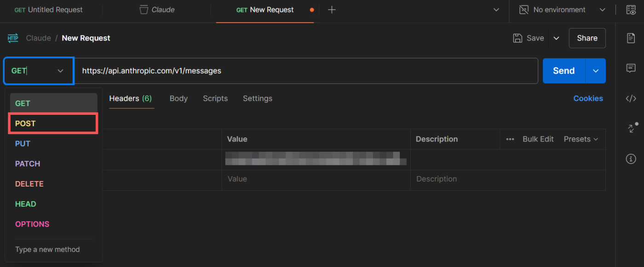Pick the PATCH method

pyautogui.click(x=53, y=164)
